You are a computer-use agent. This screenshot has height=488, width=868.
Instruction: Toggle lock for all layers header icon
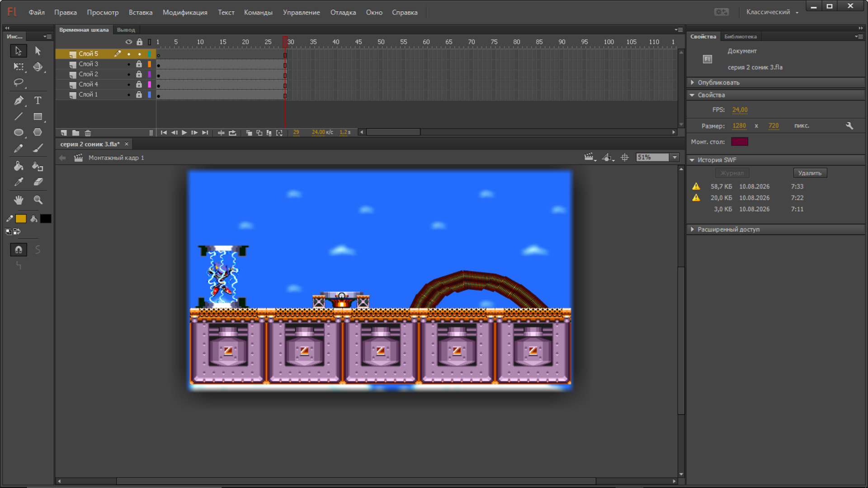(x=140, y=42)
